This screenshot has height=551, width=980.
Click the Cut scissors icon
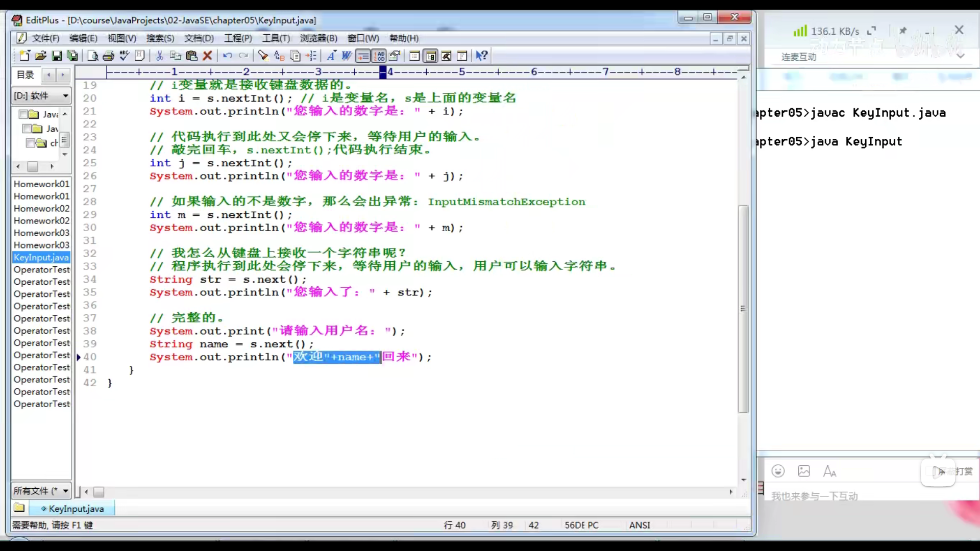click(160, 56)
